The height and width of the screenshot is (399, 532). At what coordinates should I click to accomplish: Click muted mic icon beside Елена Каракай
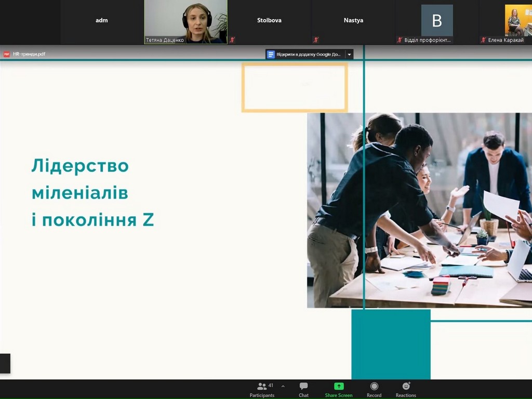484,40
